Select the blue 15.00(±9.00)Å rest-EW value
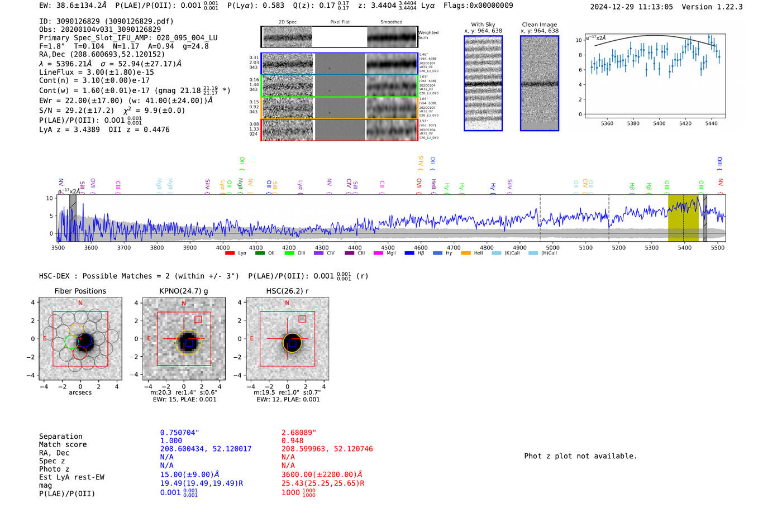Image resolution: width=782 pixels, height=532 pixels. coord(189,475)
